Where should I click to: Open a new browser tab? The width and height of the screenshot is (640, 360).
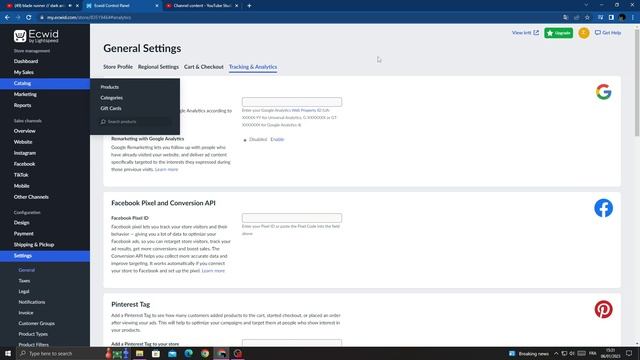(249, 6)
